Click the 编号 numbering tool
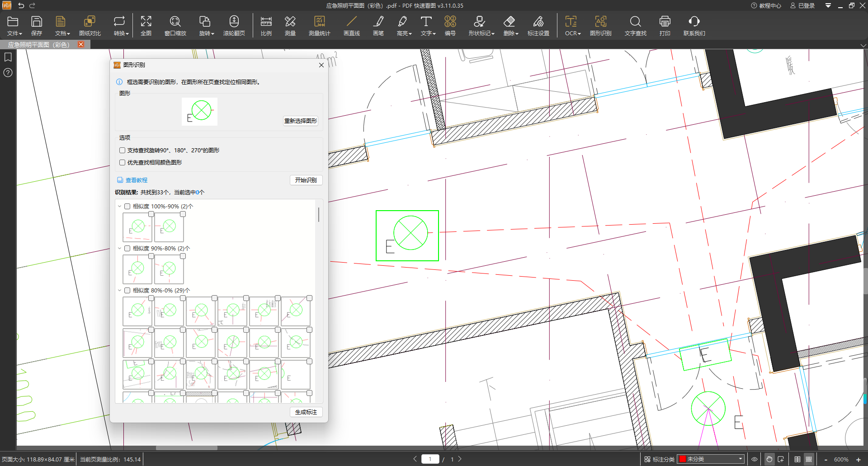The height and width of the screenshot is (466, 868). (x=450, y=25)
